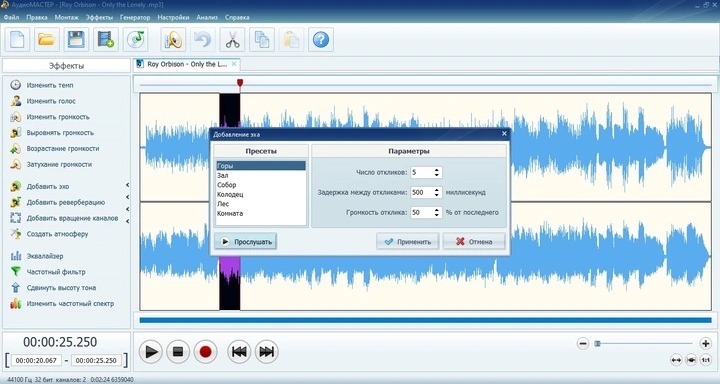
Task: Reset zoom to 1:1 icon
Action: (706, 360)
